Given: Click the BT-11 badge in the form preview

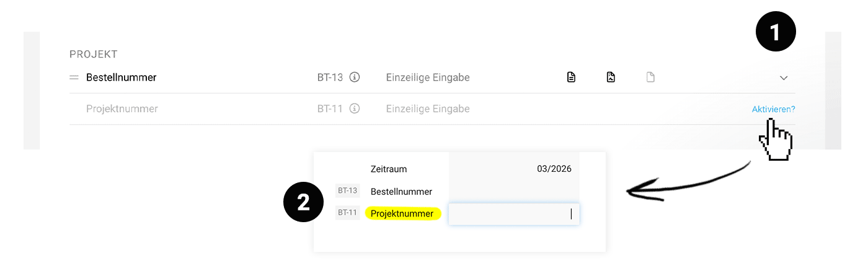Looking at the screenshot, I should click(347, 213).
